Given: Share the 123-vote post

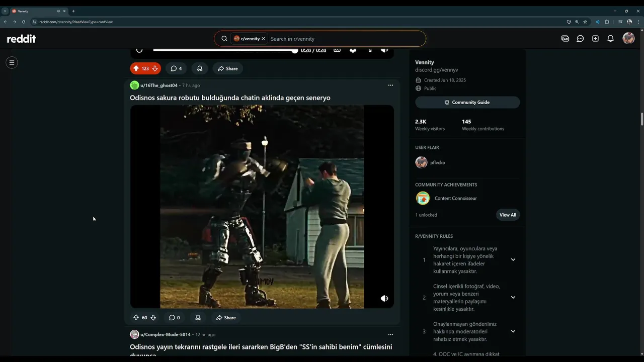Looking at the screenshot, I should 227,68.
